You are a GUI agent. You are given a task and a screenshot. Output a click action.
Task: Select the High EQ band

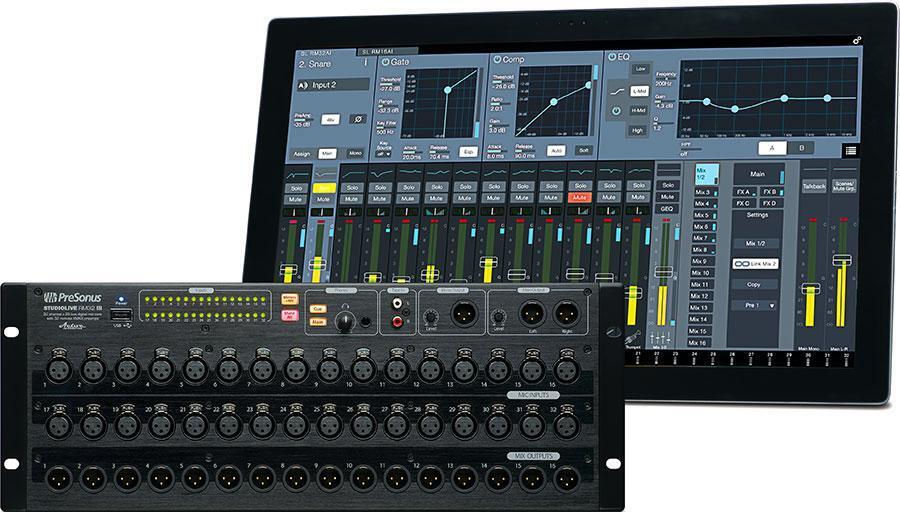(638, 130)
